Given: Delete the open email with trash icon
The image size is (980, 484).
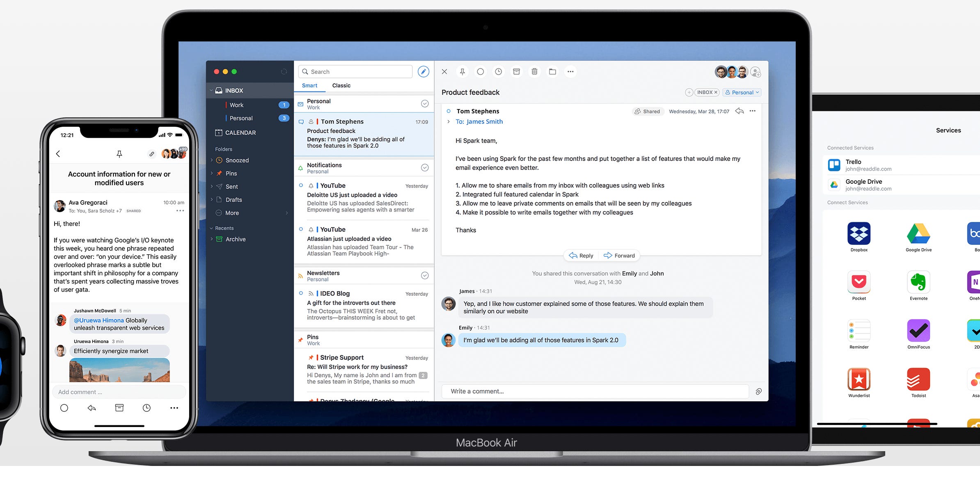Looking at the screenshot, I should pos(534,72).
